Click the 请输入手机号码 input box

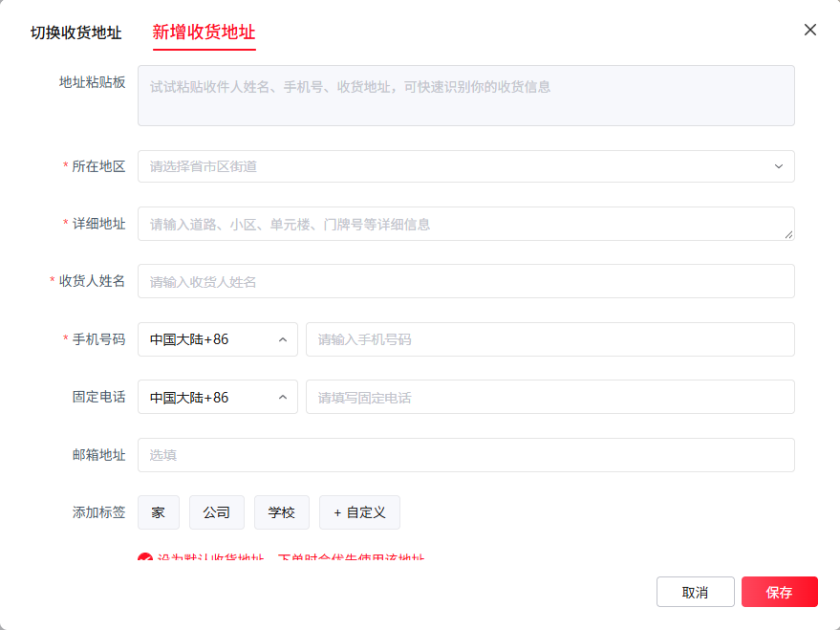click(550, 339)
